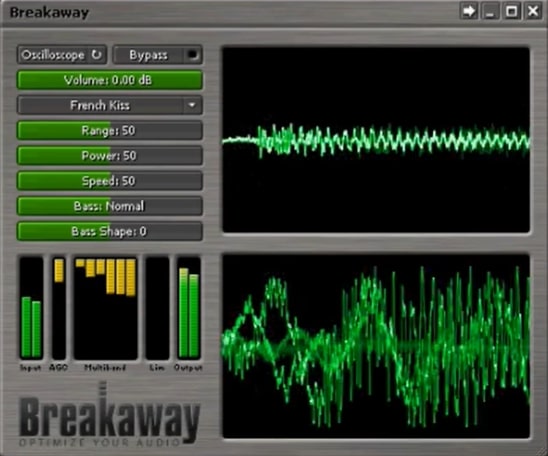Click the Lim limiter meter
The width and height of the screenshot is (548, 456).
point(157,308)
